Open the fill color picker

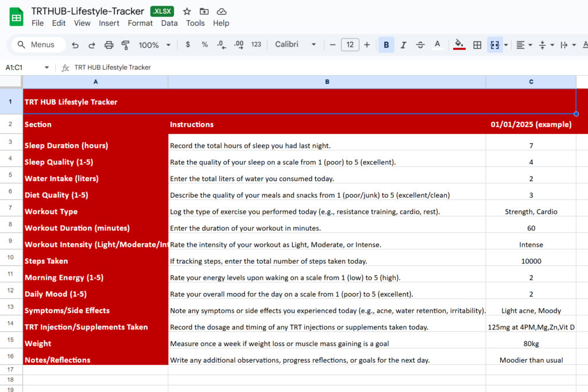(459, 45)
